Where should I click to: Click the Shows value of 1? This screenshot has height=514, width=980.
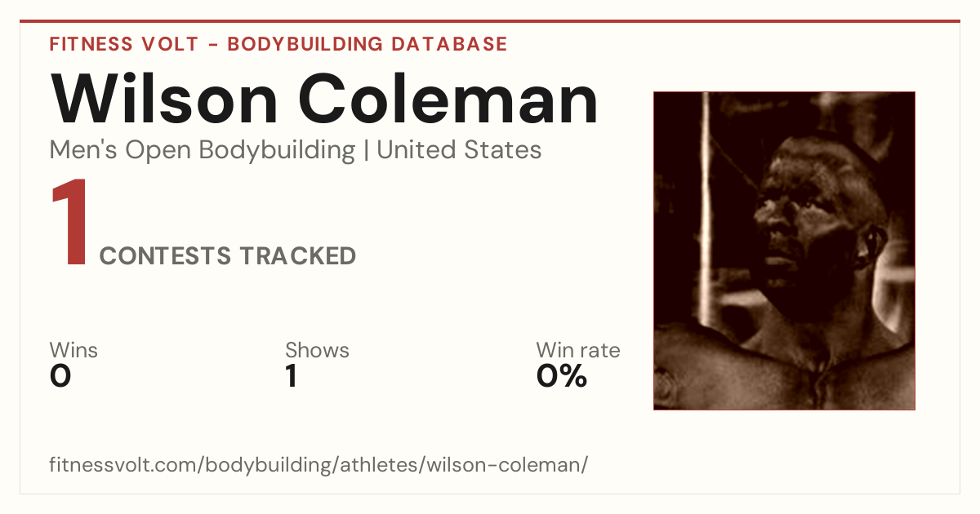tap(291, 376)
